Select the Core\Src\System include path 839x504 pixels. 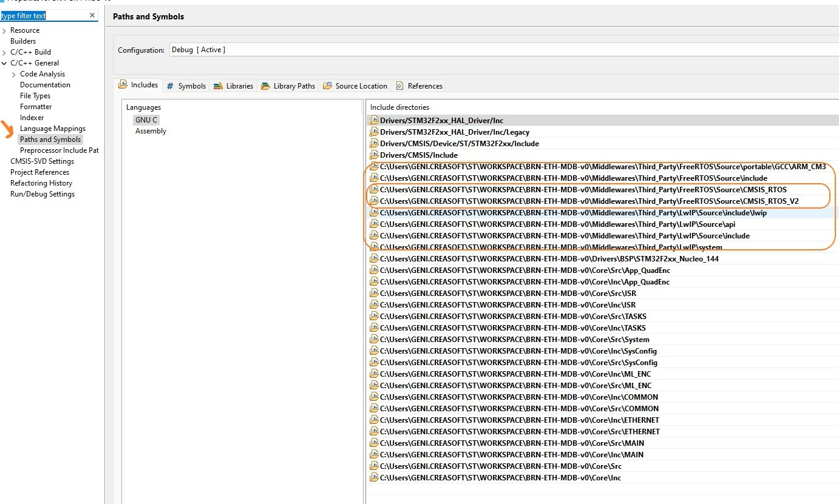point(515,340)
